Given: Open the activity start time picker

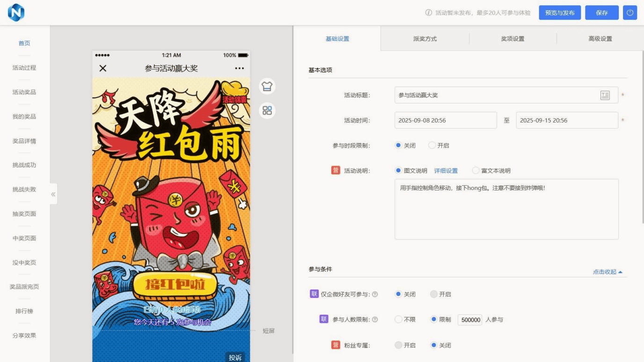Looking at the screenshot, I should pyautogui.click(x=445, y=120).
